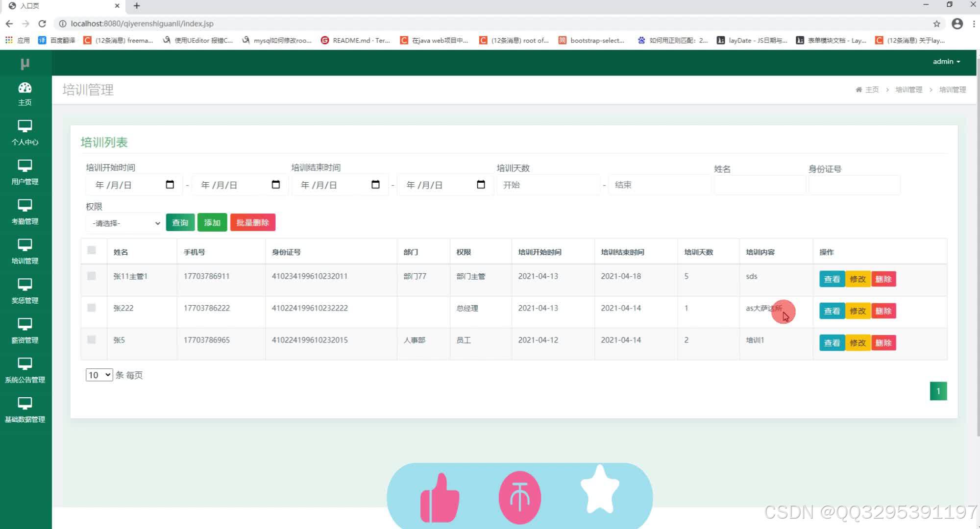Bookmark this page with star icon
Image resolution: width=980 pixels, height=529 pixels.
[936, 24]
